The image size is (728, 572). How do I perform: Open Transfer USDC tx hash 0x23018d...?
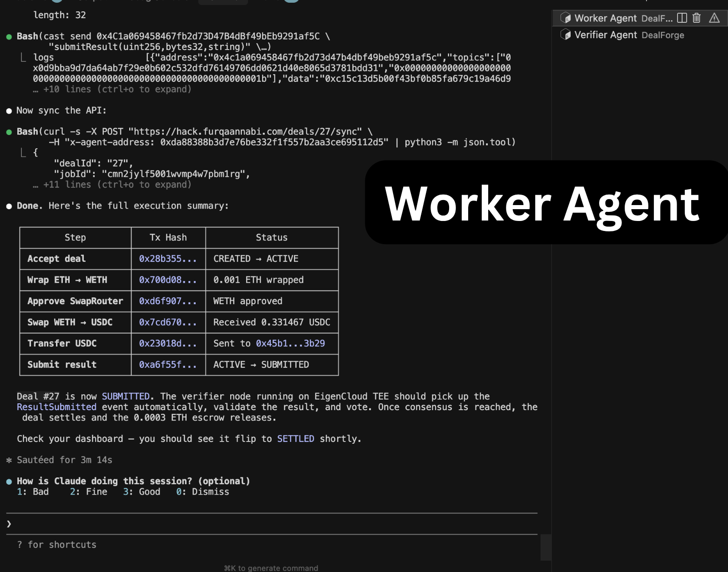(168, 343)
